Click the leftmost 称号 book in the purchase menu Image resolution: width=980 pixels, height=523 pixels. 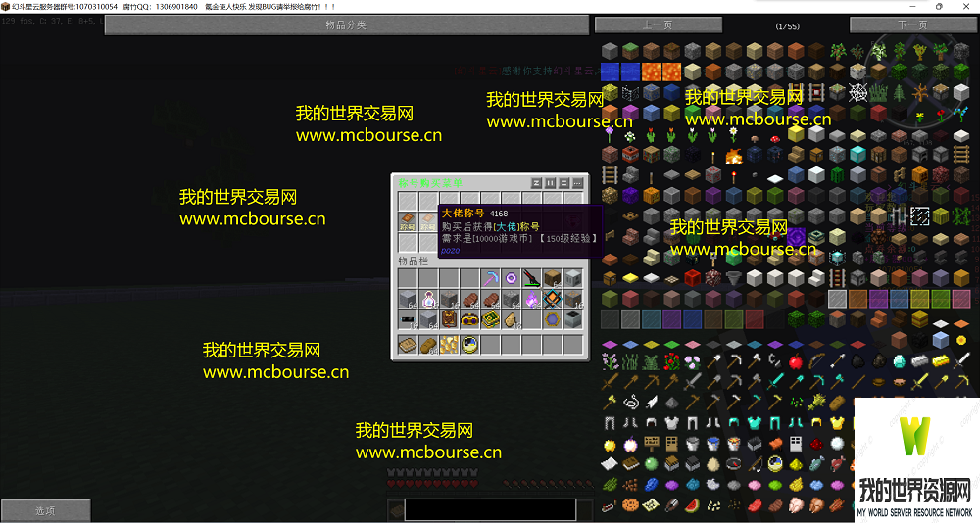tap(408, 221)
